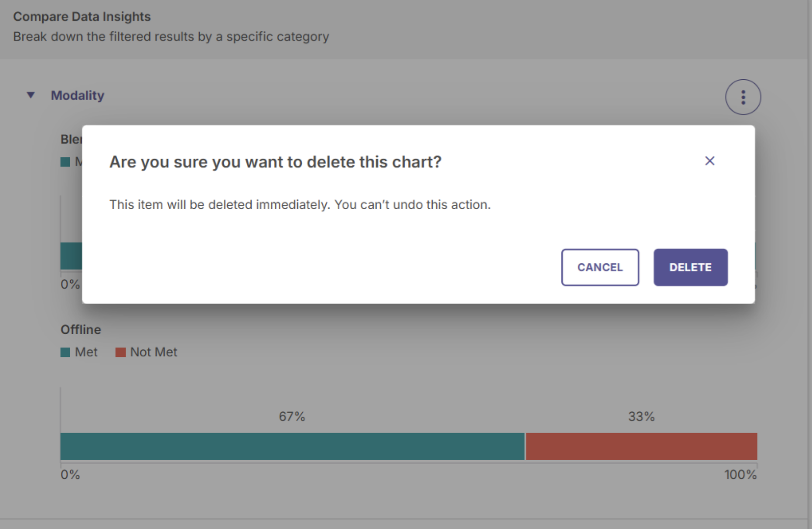
Task: Toggle the Met legend swatch under Offline
Action: point(65,352)
